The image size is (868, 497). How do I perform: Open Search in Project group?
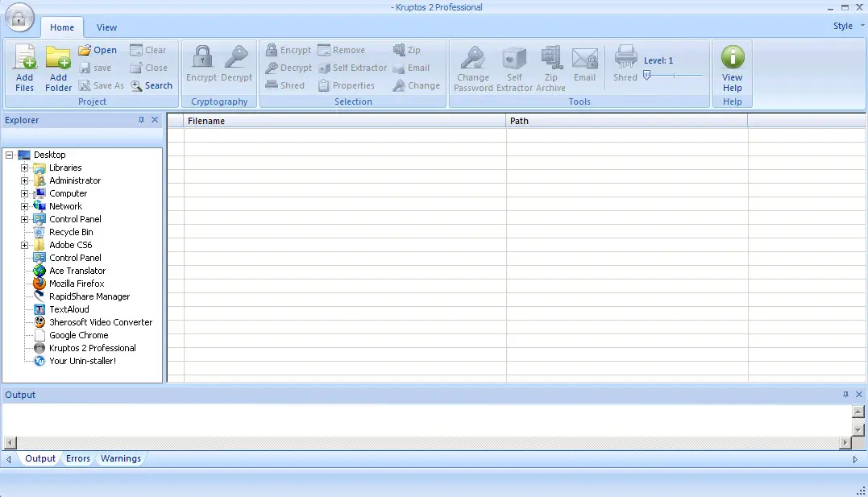(x=152, y=85)
